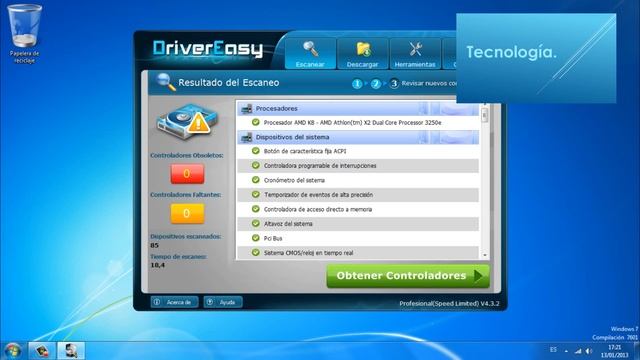This screenshot has height=360, width=640.
Task: Select the 'Pci Bus' text
Action: click(x=273, y=238)
